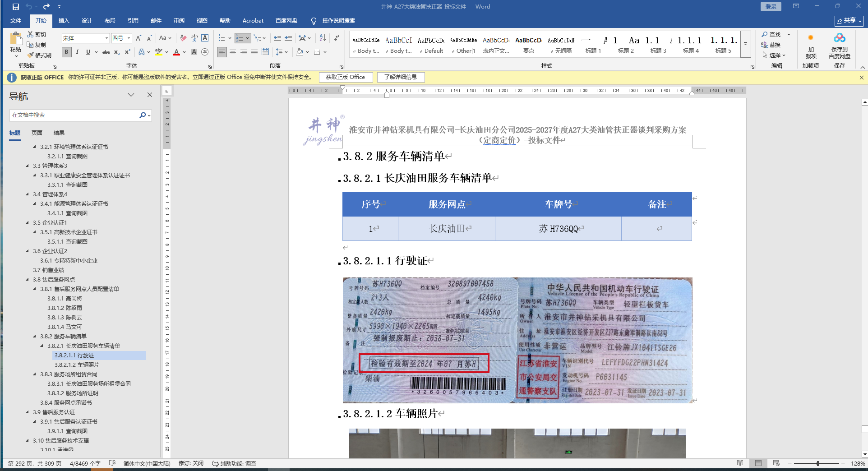Toggle center alignment for the paragraph
The image size is (868, 471).
point(233,52)
